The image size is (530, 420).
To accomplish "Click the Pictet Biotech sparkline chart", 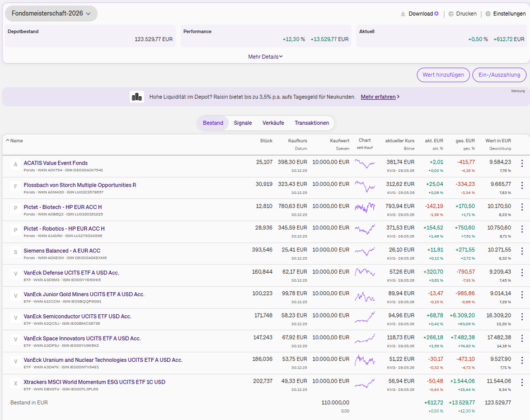I will [x=365, y=207].
